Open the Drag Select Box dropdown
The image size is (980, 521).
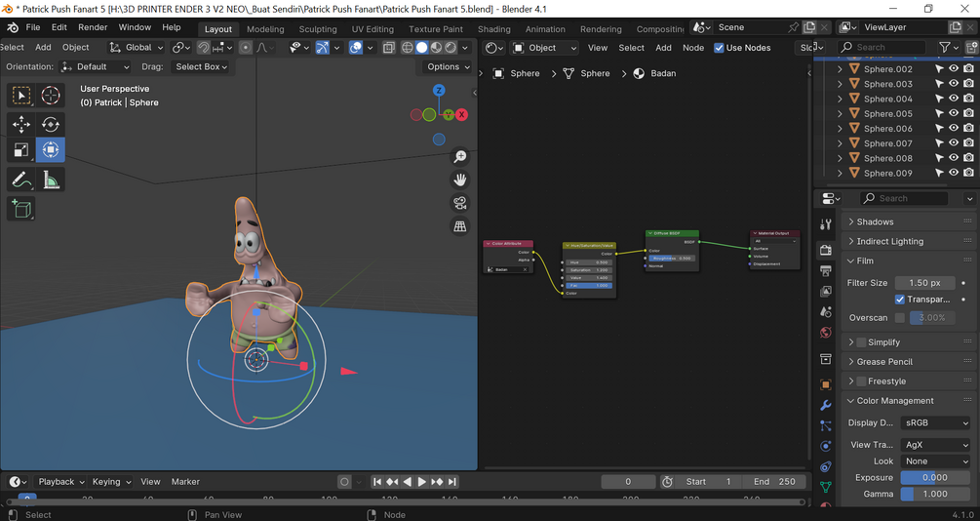coord(201,66)
